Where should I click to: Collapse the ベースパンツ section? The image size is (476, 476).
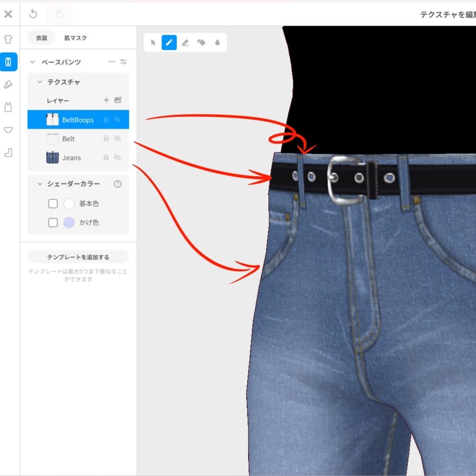(32, 62)
